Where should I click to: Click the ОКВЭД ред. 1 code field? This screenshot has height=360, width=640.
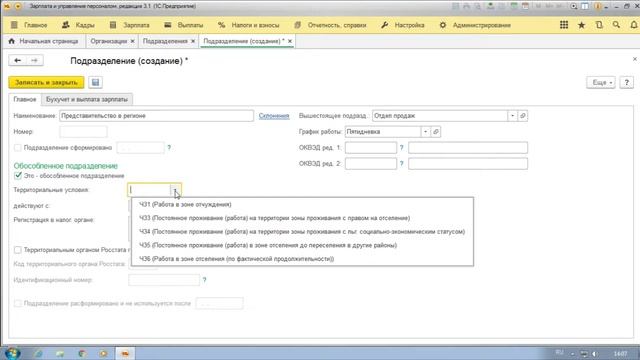click(x=371, y=148)
